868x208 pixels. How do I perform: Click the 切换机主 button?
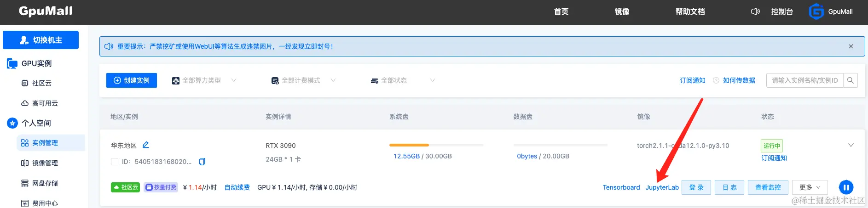41,40
